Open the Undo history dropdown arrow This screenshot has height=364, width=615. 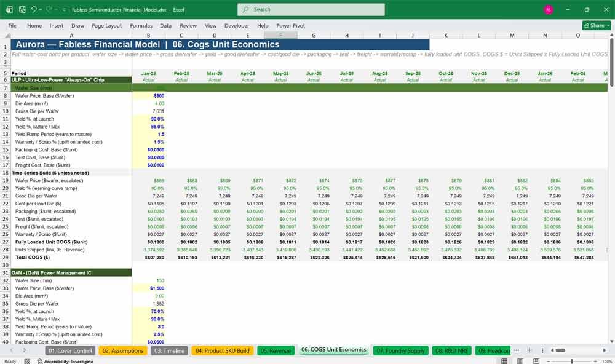click(41, 9)
